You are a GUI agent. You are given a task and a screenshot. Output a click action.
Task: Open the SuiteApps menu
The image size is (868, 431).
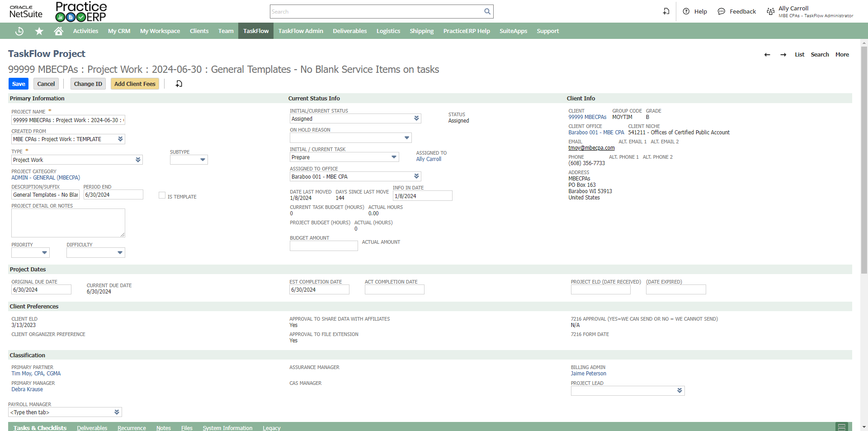coord(513,31)
